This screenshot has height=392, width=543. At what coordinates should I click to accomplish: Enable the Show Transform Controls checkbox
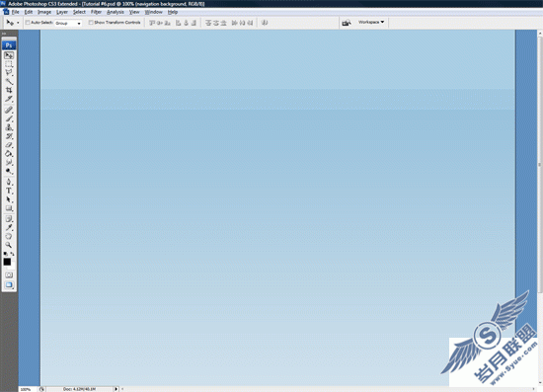pos(91,23)
